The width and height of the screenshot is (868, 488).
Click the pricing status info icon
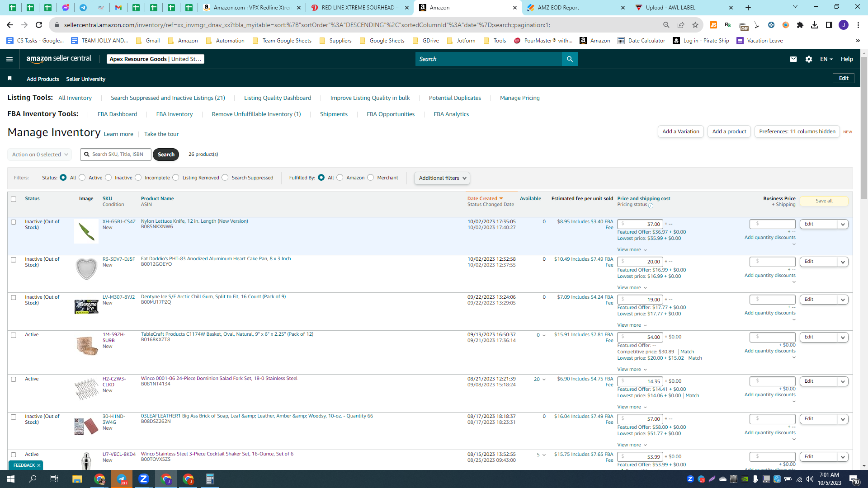point(651,206)
